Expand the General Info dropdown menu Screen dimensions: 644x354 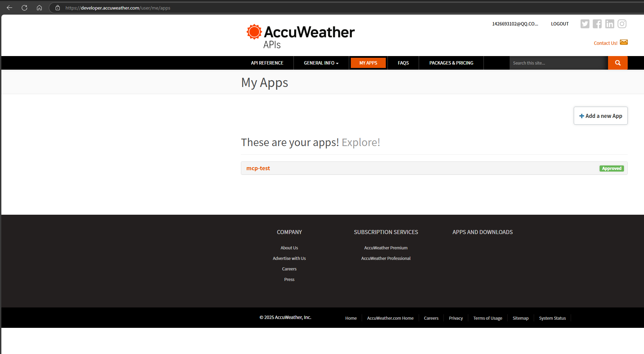coord(321,63)
